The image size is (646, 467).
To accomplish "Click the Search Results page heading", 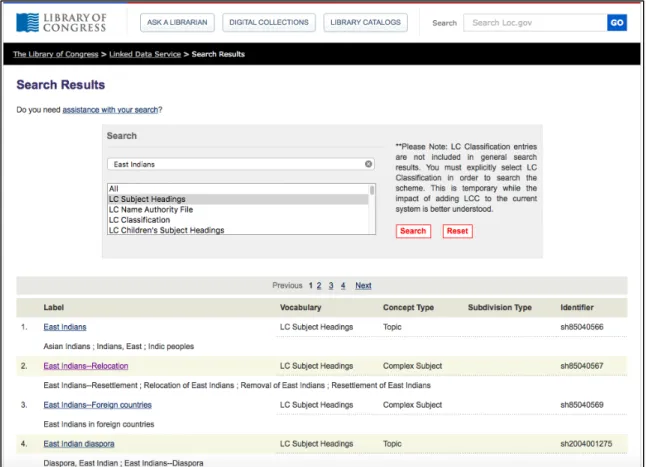I will 61,85.
